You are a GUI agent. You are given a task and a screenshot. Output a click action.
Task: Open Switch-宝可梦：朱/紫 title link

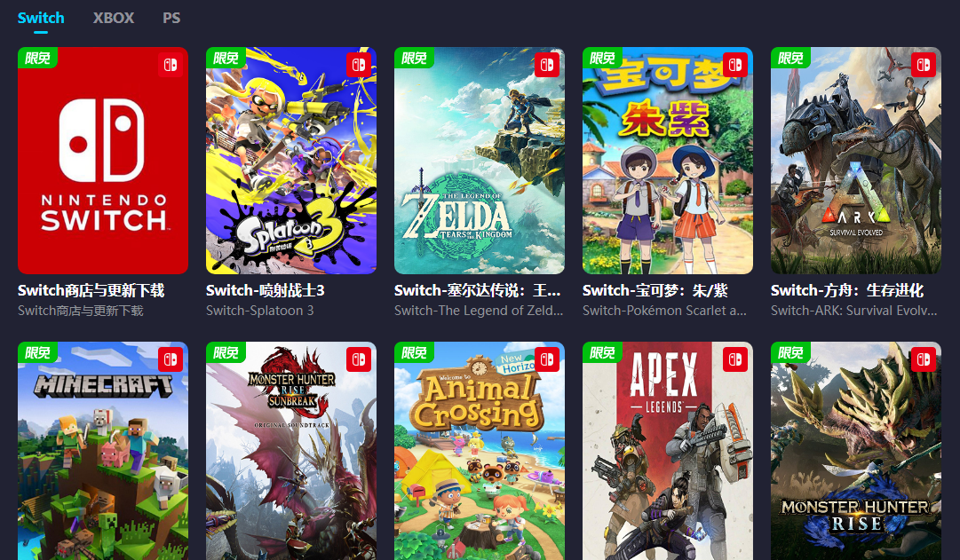pos(655,290)
